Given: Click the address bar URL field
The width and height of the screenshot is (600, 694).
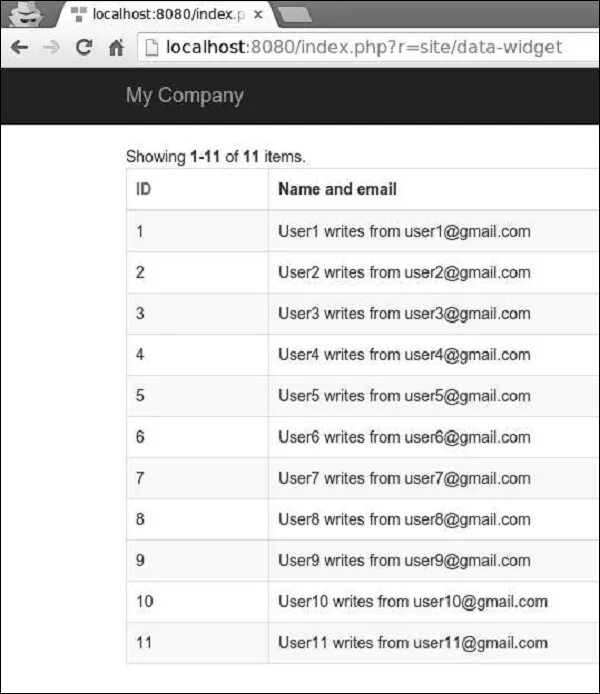Looking at the screenshot, I should click(x=367, y=47).
